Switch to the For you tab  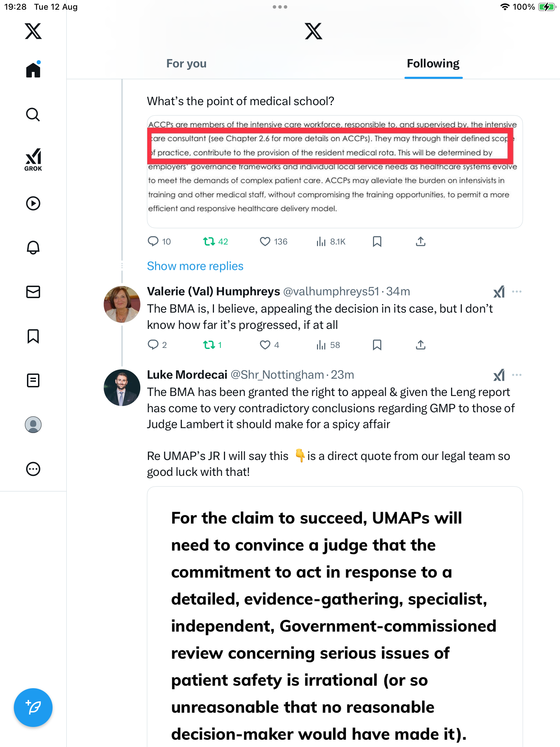pyautogui.click(x=186, y=64)
